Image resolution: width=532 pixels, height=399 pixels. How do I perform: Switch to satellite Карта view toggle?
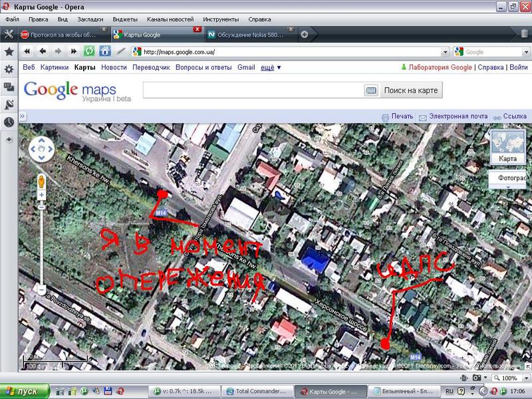pos(507,147)
